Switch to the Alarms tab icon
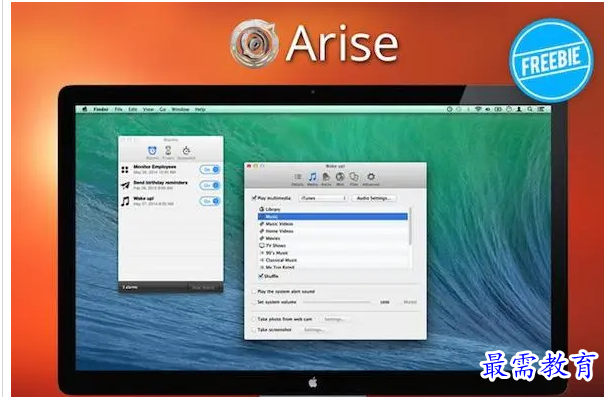Image resolution: width=604 pixels, height=397 pixels. click(153, 151)
